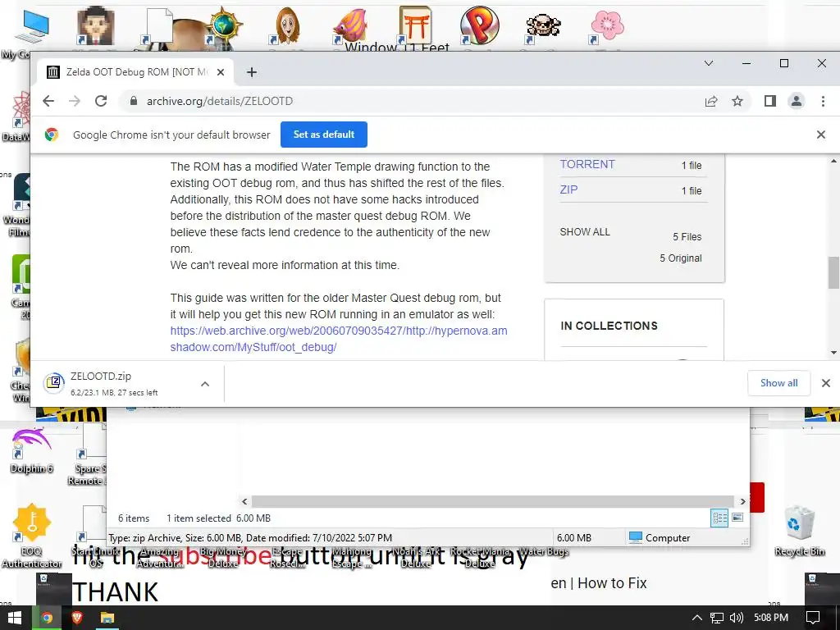Screen dimensions: 840x630
Task: Open the notification action center
Action: (813, 618)
